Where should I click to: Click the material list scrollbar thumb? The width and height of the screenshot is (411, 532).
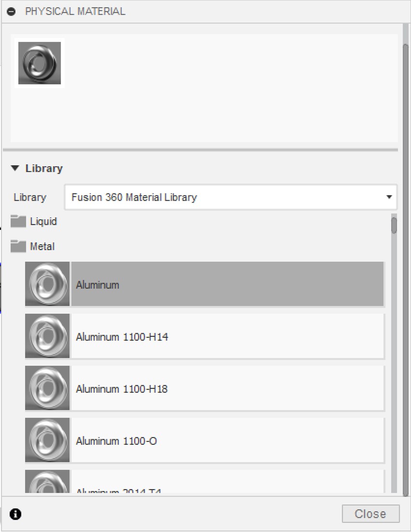pyautogui.click(x=394, y=225)
